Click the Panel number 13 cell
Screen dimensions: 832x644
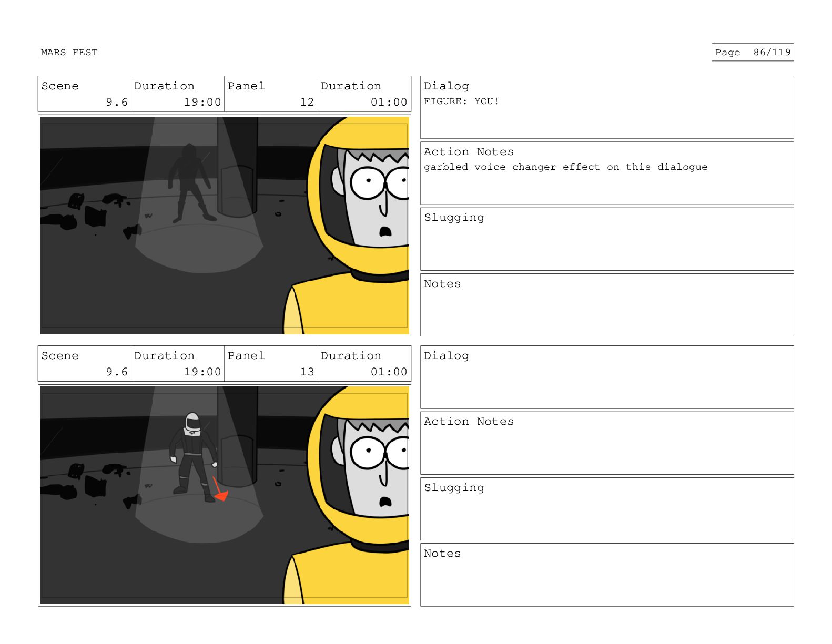271,363
